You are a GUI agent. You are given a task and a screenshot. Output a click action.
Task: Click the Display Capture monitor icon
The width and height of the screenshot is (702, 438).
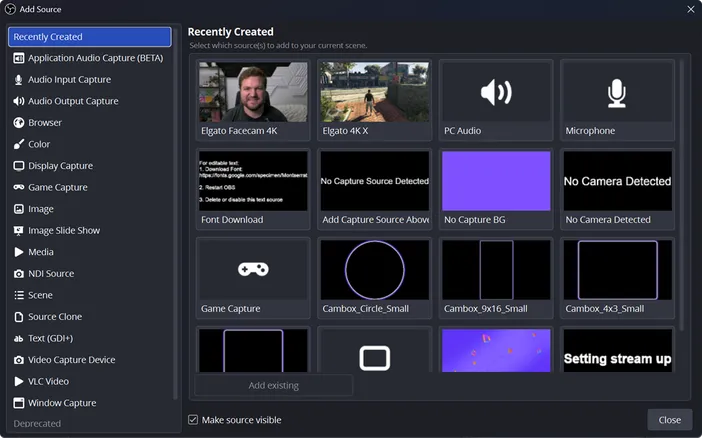18,166
